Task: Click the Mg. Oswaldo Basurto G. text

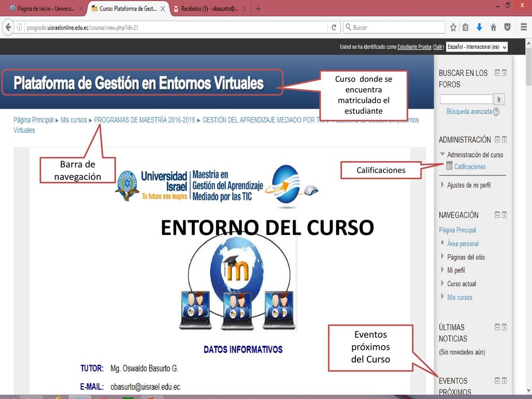Action: click(x=144, y=368)
